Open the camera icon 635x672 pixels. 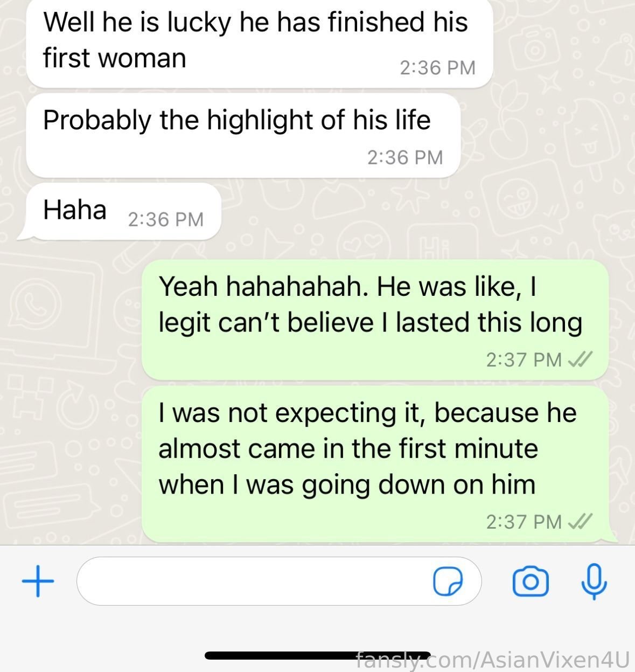(x=531, y=581)
